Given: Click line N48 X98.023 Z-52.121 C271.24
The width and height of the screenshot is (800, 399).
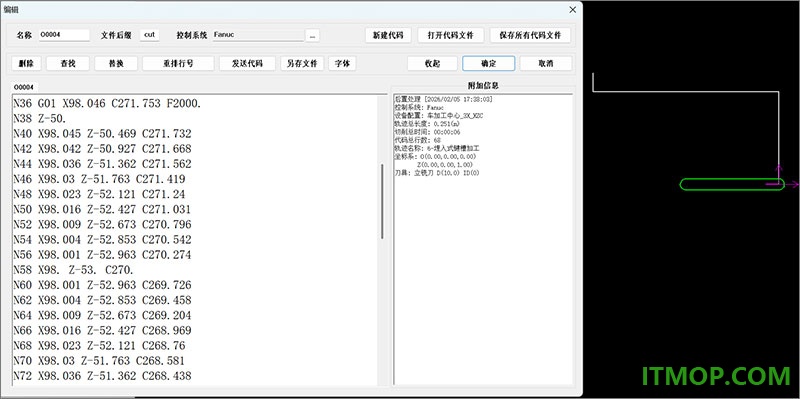Looking at the screenshot, I should tap(99, 194).
